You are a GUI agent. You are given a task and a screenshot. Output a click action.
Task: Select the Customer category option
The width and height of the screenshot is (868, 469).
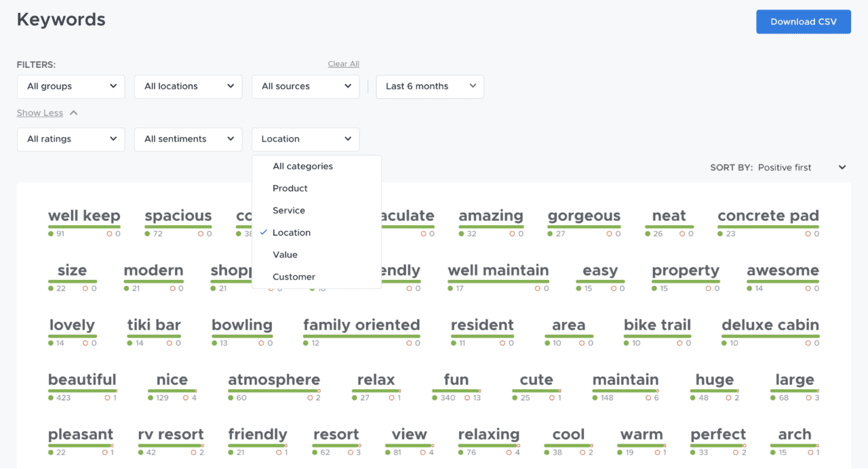294,277
